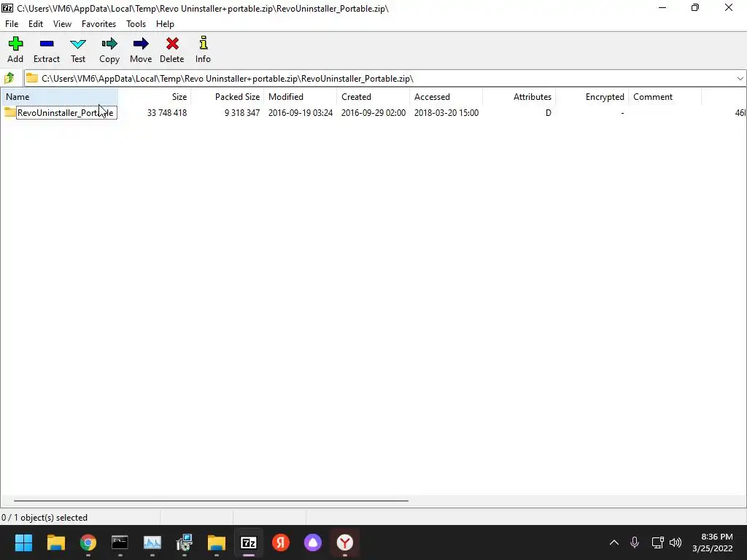Click the status bar selection count text
The height and width of the screenshot is (560, 747).
point(44,518)
